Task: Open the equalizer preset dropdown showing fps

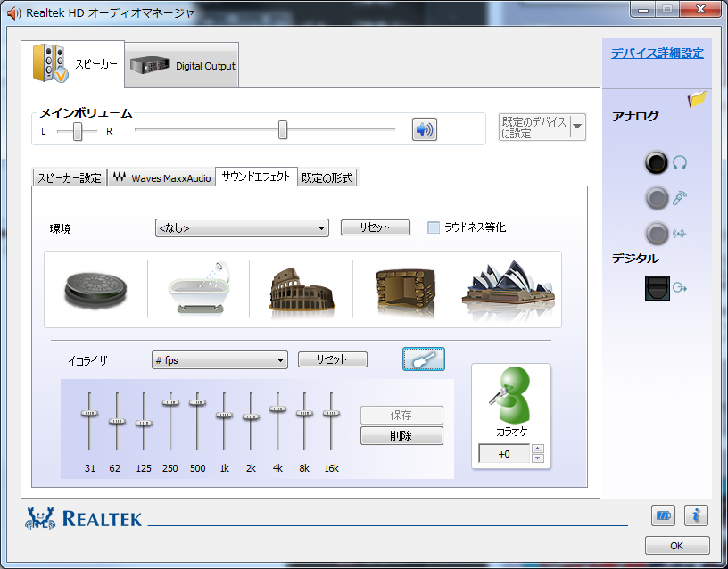Action: [x=219, y=360]
